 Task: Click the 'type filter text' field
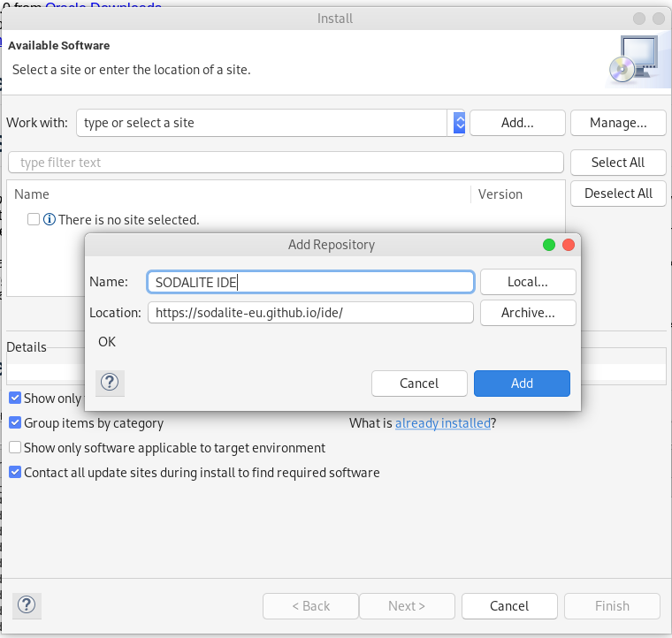pos(286,163)
